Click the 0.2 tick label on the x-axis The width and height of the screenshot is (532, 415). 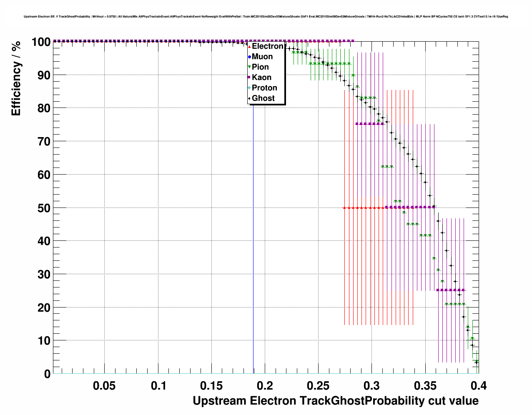265,386
